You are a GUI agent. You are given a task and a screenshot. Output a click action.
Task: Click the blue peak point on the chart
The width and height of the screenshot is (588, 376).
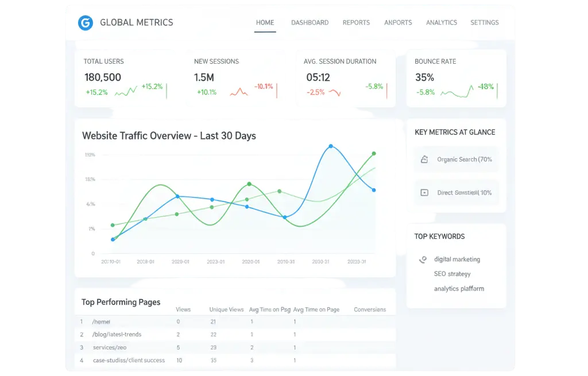(x=331, y=146)
